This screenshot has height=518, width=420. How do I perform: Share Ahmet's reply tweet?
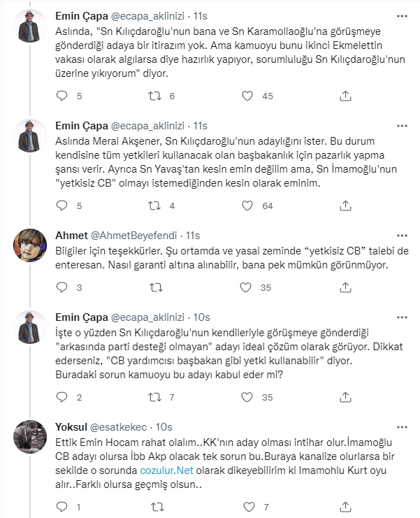(345, 287)
